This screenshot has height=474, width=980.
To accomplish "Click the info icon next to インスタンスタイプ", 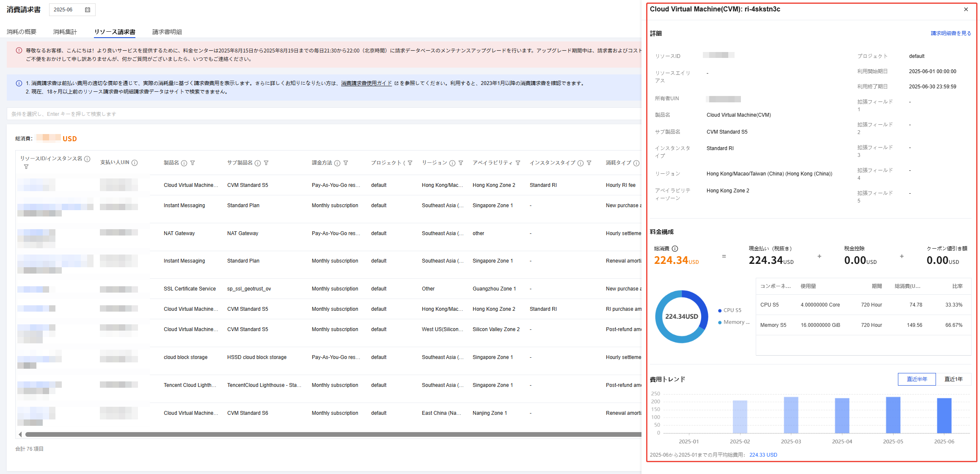I will [x=581, y=163].
